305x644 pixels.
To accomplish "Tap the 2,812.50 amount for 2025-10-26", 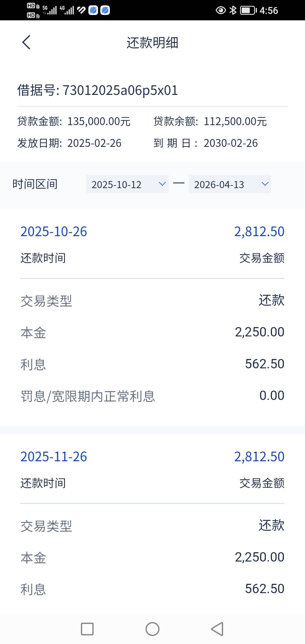I will pos(259,232).
